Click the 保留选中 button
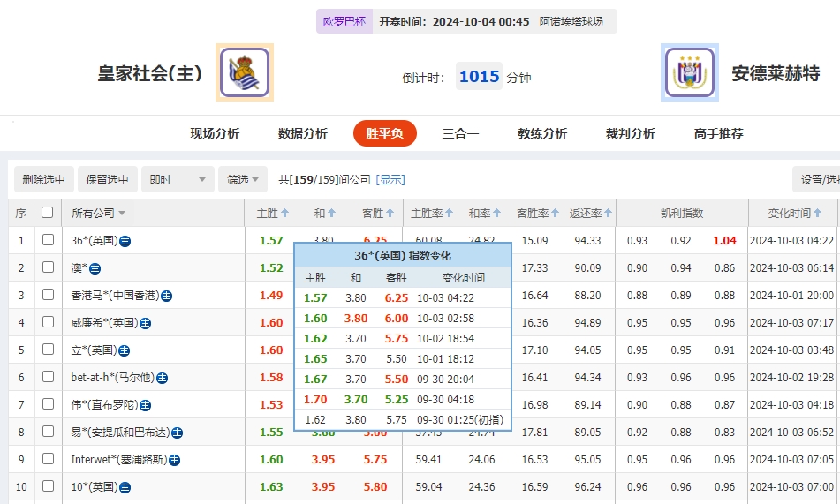This screenshot has width=840, height=504. click(107, 179)
